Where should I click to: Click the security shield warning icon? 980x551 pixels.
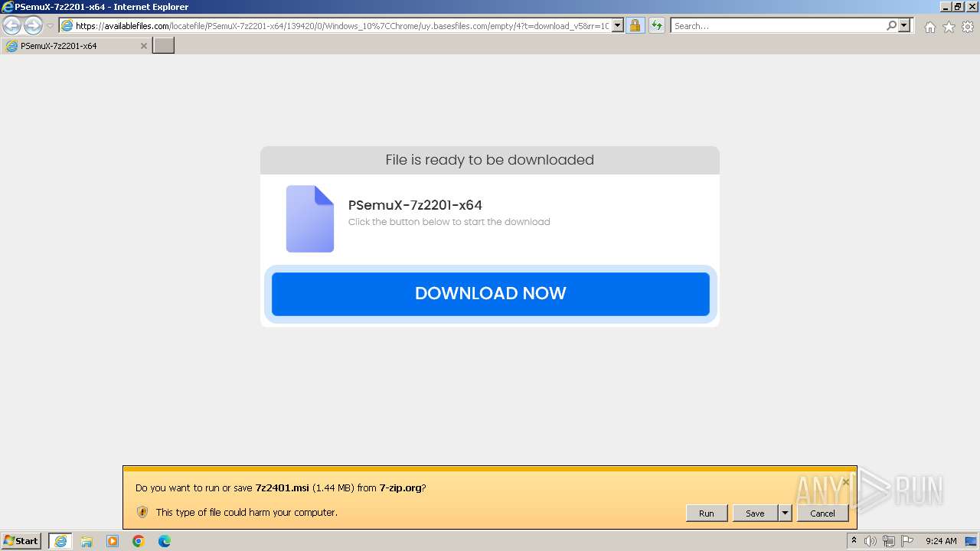[142, 512]
